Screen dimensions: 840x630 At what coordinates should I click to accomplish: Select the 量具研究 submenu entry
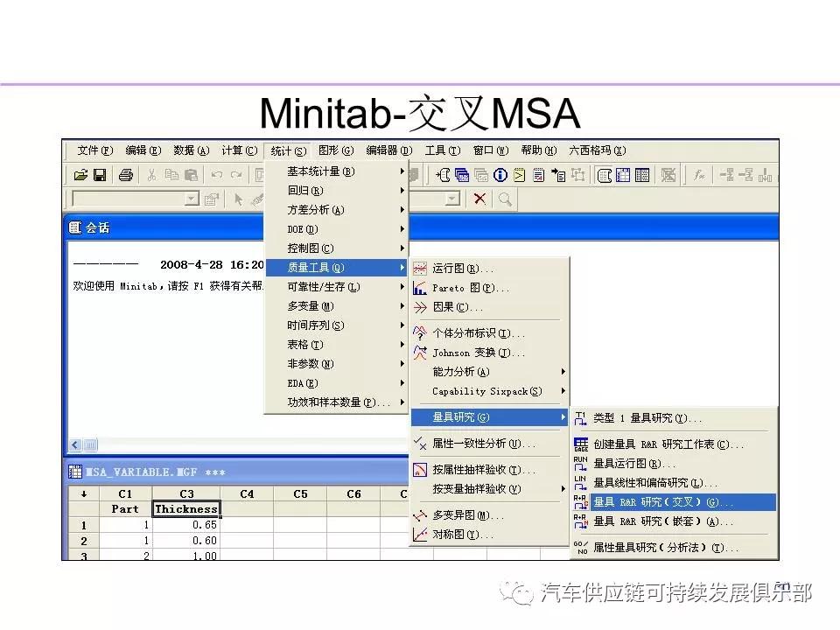488,417
